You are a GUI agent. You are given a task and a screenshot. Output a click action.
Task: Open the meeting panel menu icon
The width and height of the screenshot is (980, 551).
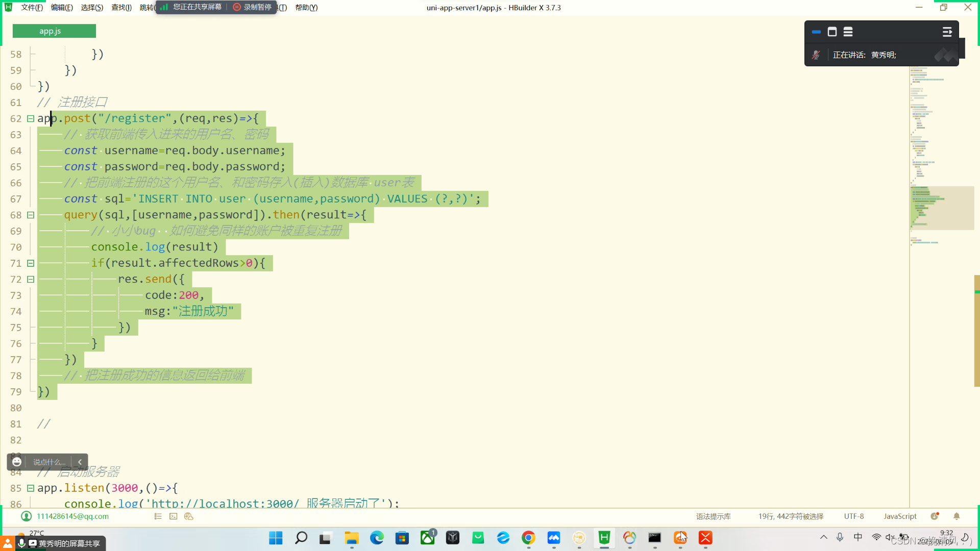coord(947,32)
